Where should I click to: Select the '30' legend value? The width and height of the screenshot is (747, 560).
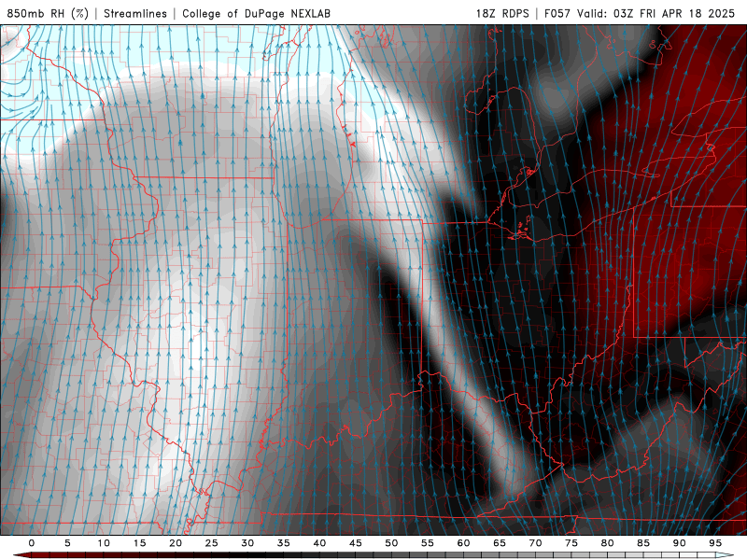point(247,543)
